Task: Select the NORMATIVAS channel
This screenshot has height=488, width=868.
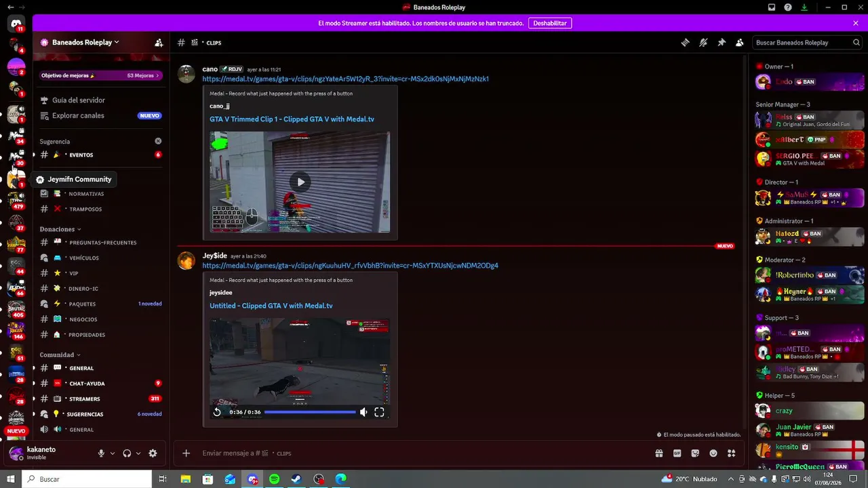Action: [x=100, y=194]
